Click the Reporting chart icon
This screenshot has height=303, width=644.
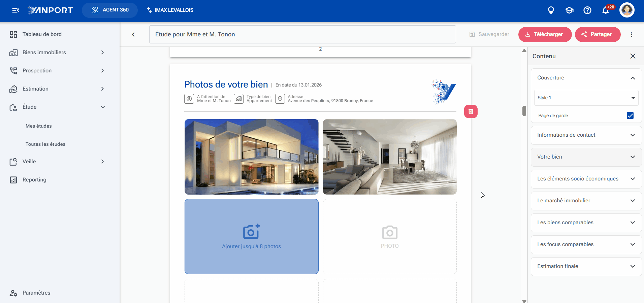(13, 180)
